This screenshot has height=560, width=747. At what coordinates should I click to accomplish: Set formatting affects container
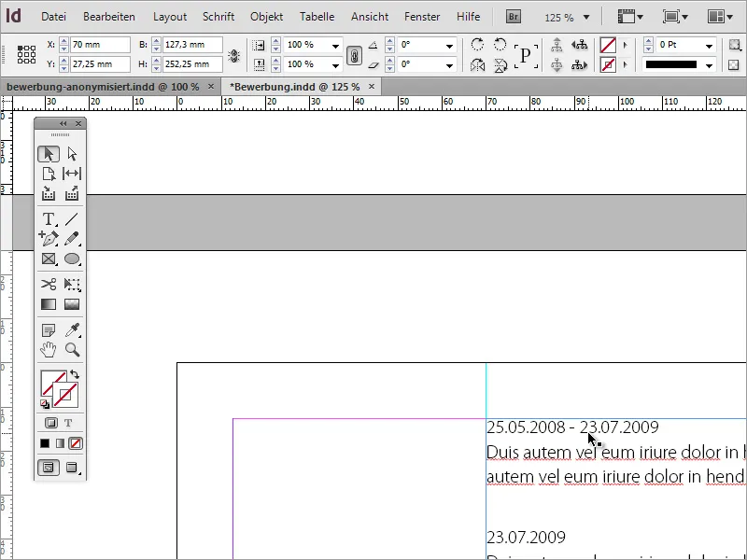51,423
